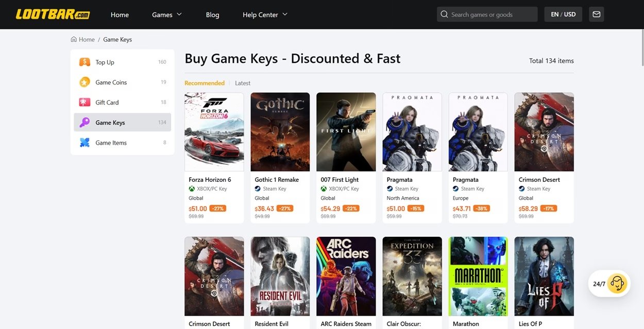Switch to the Latest sort tab
The height and width of the screenshot is (329, 644).
pos(243,83)
